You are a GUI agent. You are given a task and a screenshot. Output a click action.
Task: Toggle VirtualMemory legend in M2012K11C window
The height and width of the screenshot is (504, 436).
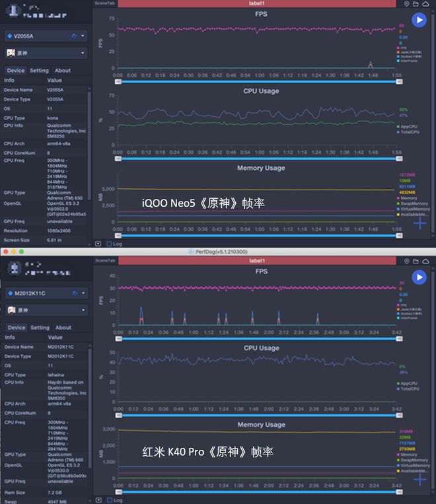pyautogui.click(x=413, y=466)
